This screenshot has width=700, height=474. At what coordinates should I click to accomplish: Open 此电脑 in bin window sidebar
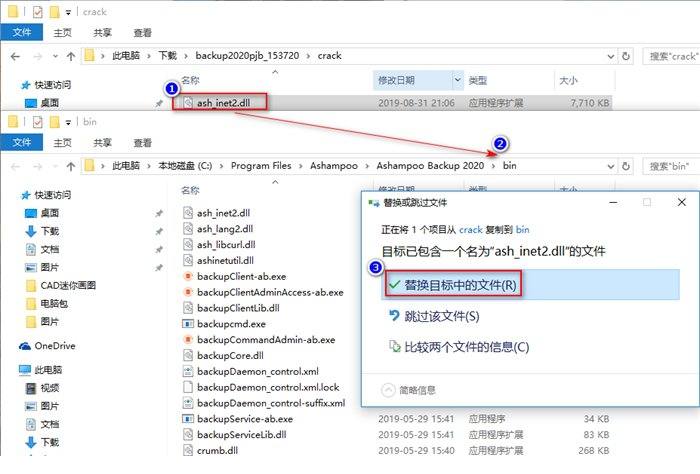[48, 370]
